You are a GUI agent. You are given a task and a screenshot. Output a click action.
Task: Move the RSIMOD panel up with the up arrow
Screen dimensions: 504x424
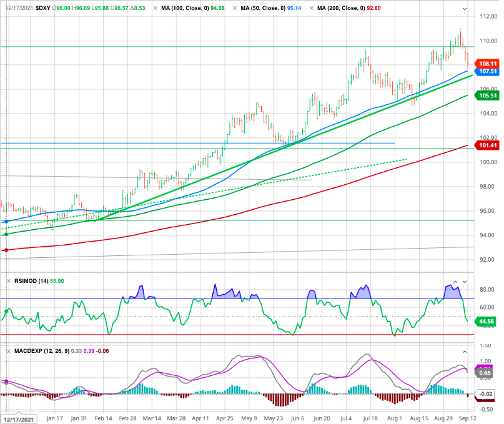tap(455, 282)
